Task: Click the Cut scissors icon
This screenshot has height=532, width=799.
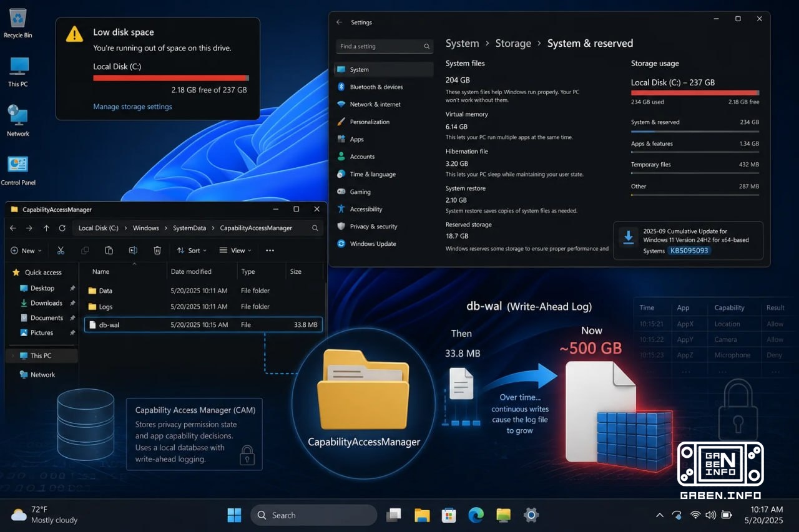Action: 61,251
